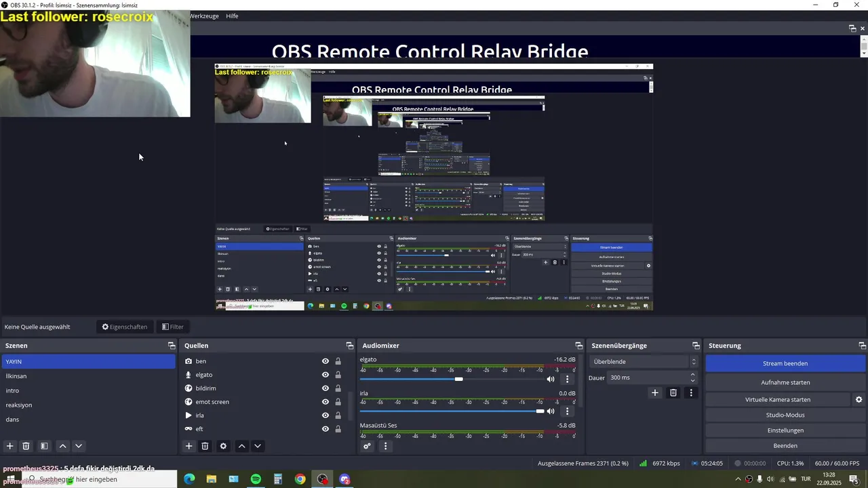Move scene up with Szenen arrow
The height and width of the screenshot is (488, 868).
[62, 446]
